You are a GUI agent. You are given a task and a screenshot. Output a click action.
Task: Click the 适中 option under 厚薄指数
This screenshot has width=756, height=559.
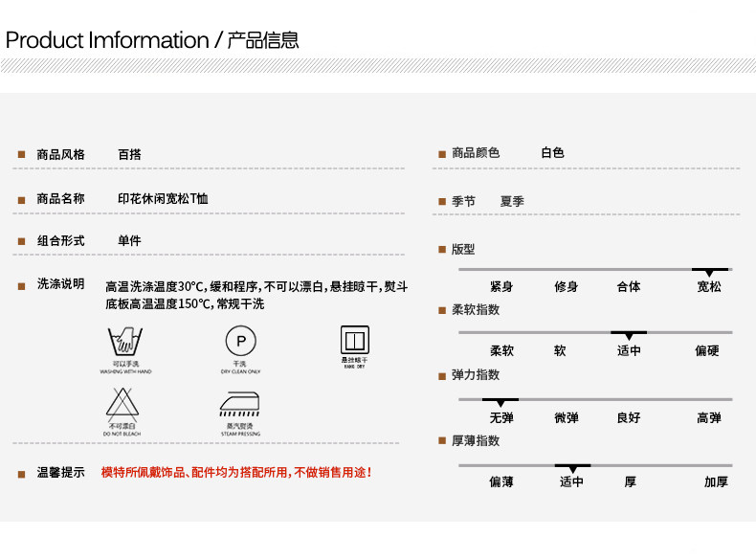(x=572, y=481)
